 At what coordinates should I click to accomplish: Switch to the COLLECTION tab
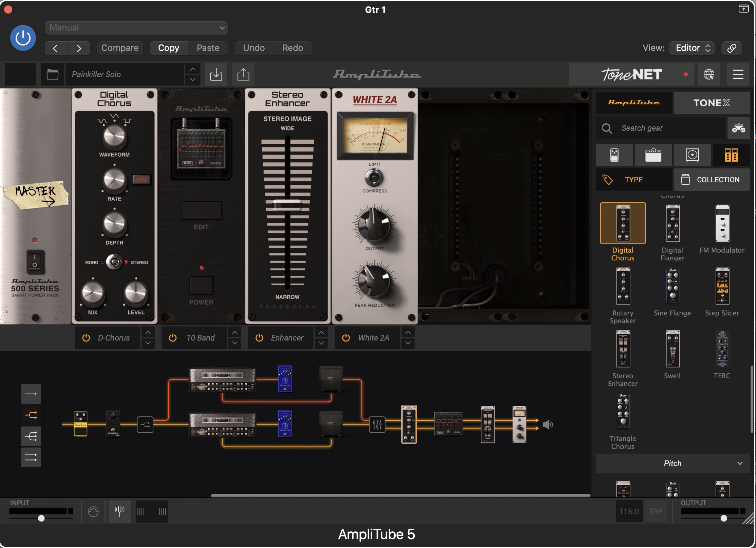point(712,180)
